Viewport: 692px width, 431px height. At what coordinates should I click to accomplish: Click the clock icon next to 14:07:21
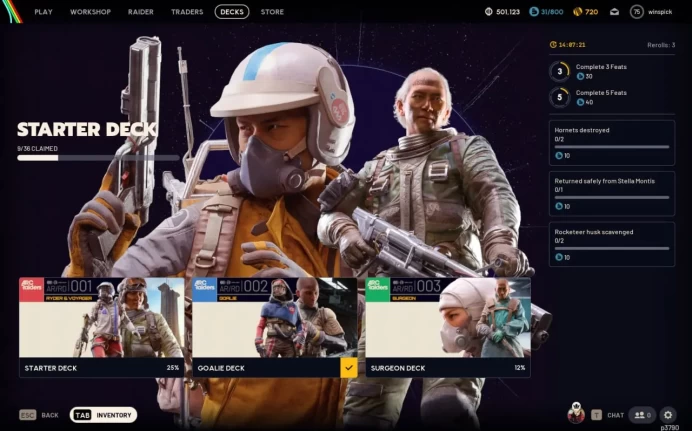coord(553,45)
